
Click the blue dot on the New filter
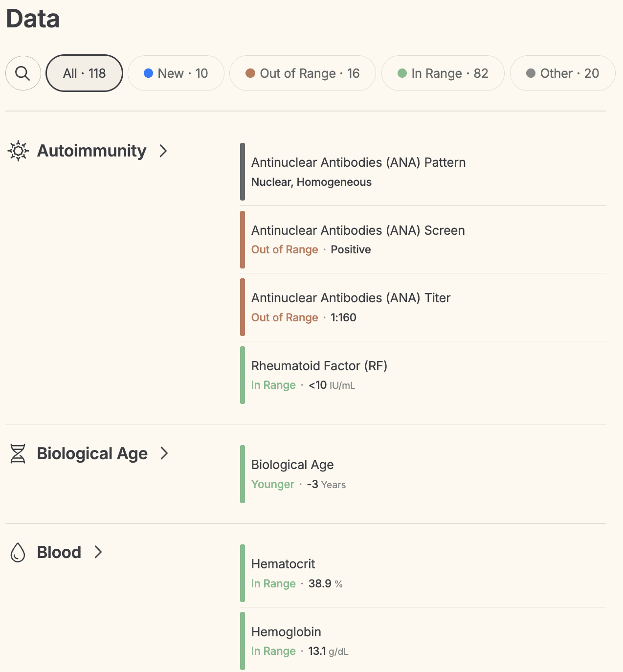pyautogui.click(x=148, y=73)
